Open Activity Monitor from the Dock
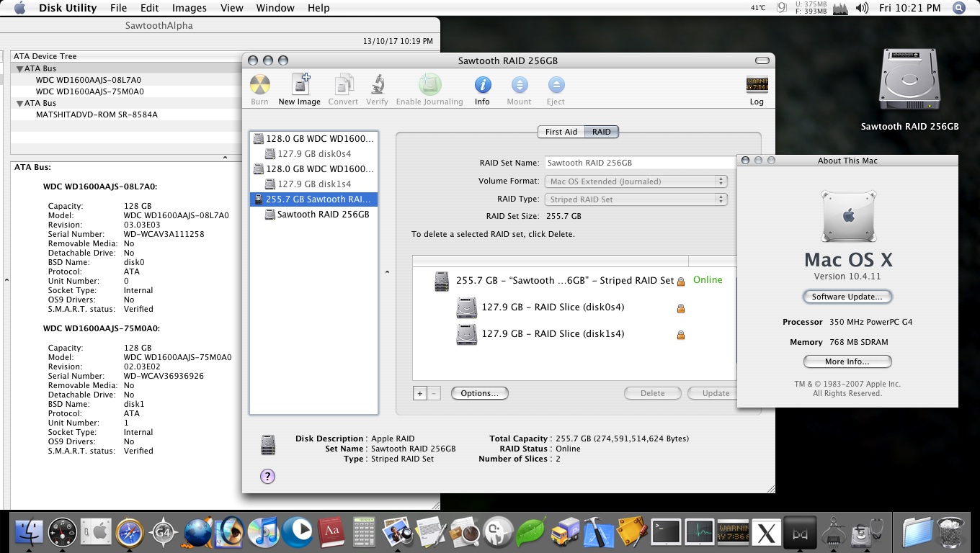 (700, 533)
